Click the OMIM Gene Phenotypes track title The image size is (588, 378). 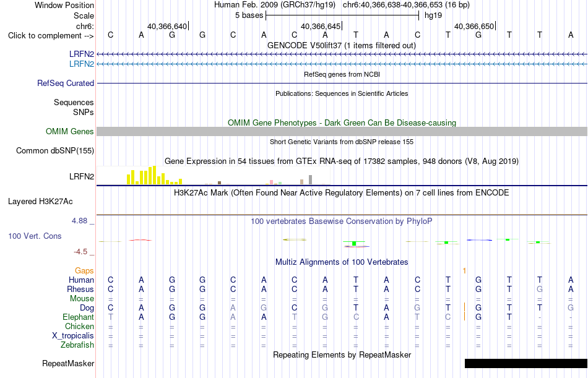[x=342, y=123]
